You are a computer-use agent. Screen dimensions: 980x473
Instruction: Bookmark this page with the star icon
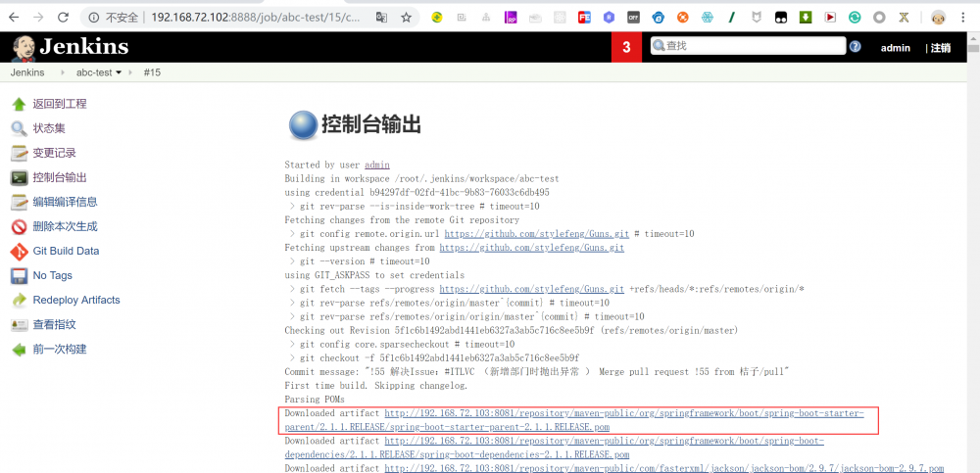pyautogui.click(x=406, y=18)
